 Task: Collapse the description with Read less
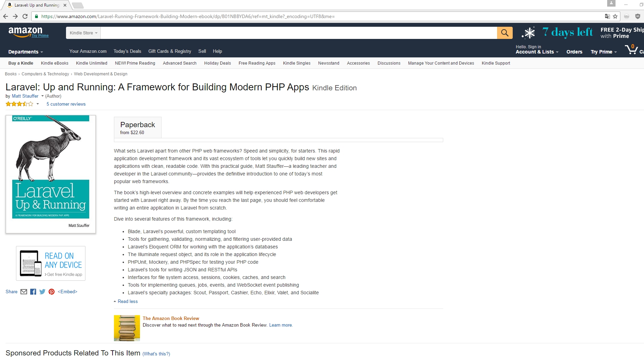[127, 302]
